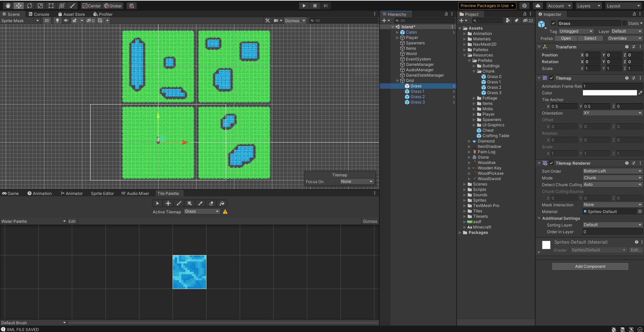The width and height of the screenshot is (644, 332).
Task: Open the Focus On None dropdown
Action: (x=357, y=181)
